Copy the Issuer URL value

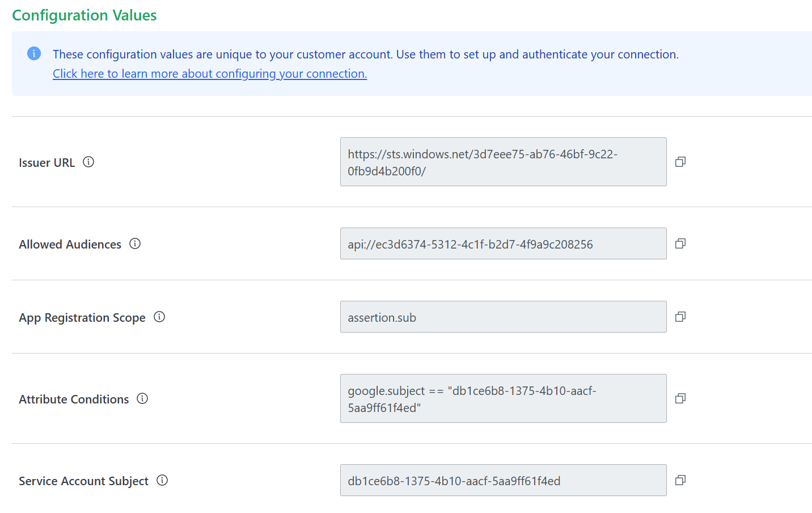click(680, 162)
